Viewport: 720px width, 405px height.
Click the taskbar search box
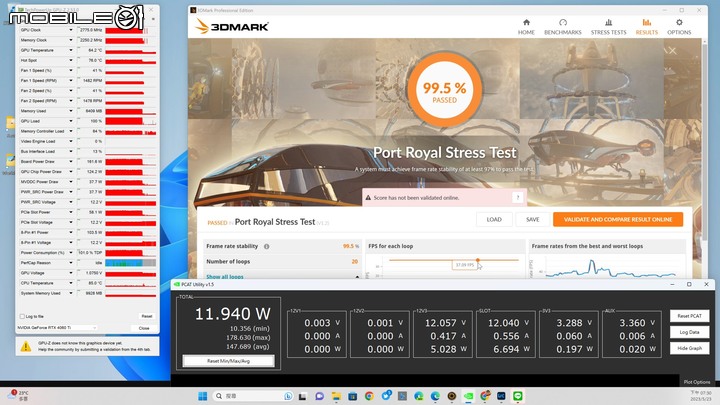click(x=253, y=396)
